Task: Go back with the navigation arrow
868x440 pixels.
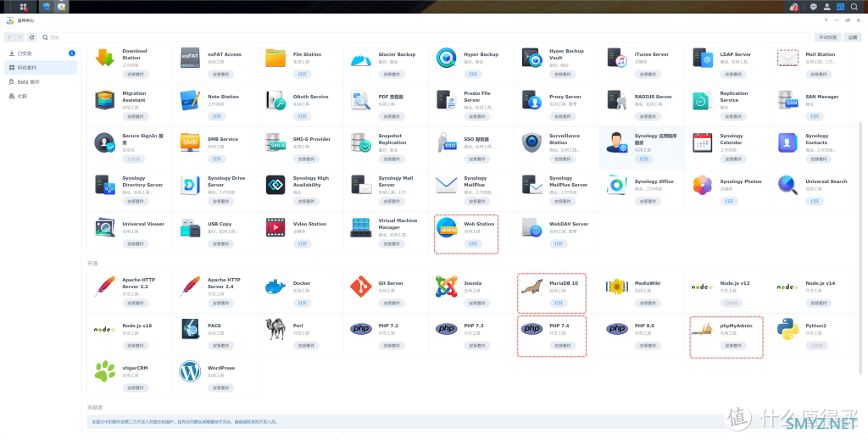Action: pyautogui.click(x=9, y=37)
